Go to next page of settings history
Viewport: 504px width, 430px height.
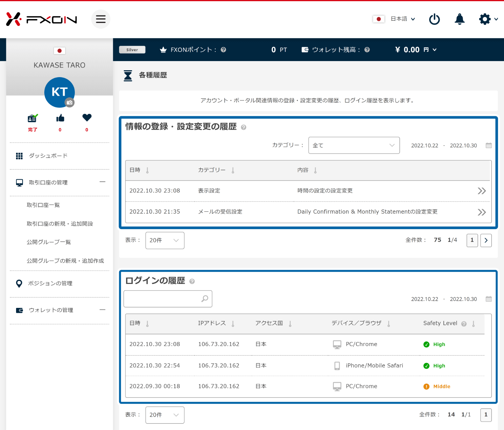click(486, 240)
